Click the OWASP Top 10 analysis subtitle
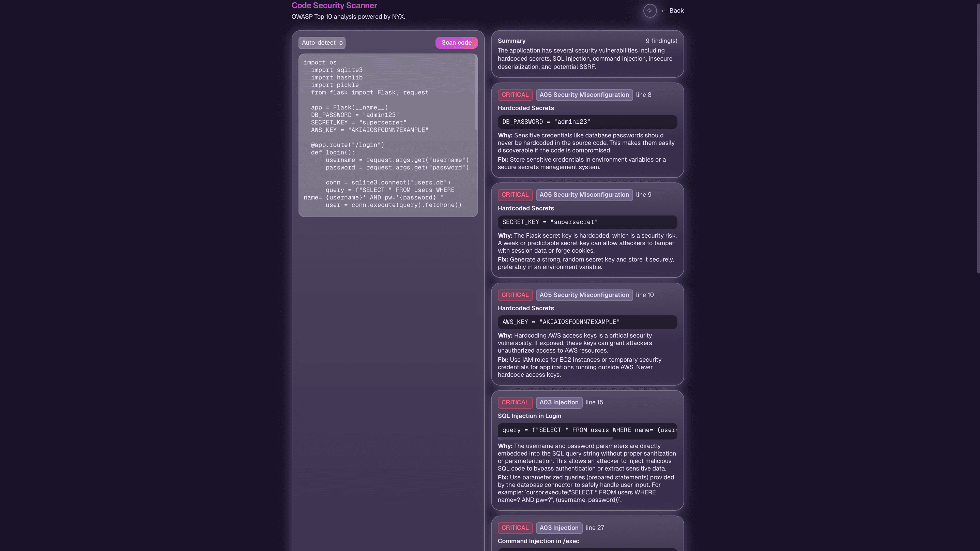 pyautogui.click(x=348, y=17)
